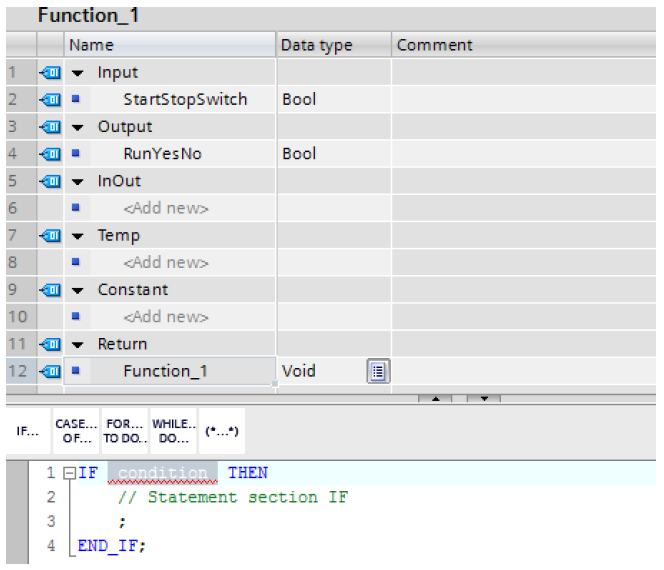
Task: Collapse the InOut section
Action: click(x=77, y=182)
